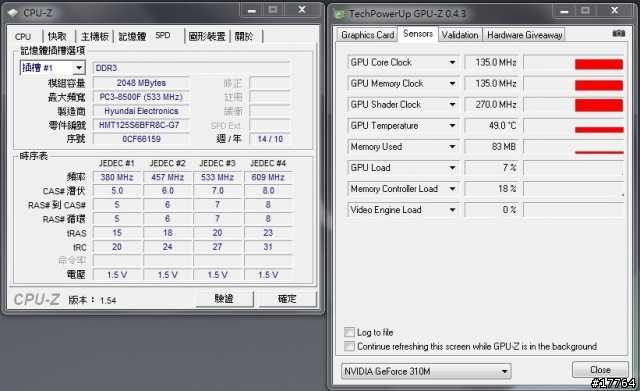Click the 270.0 MHz shader clock value
Viewport: 640px width, 391px height.
(x=491, y=104)
